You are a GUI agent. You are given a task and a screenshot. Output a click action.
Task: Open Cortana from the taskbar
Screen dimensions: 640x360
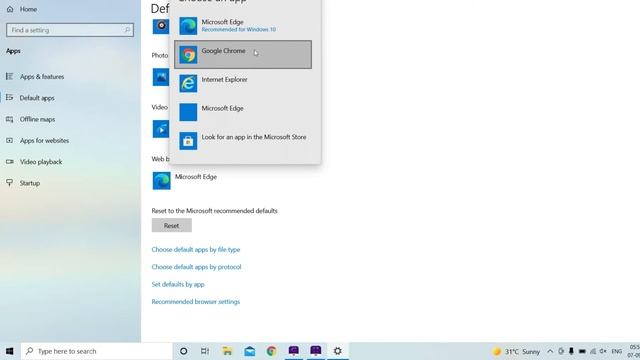[184, 351]
